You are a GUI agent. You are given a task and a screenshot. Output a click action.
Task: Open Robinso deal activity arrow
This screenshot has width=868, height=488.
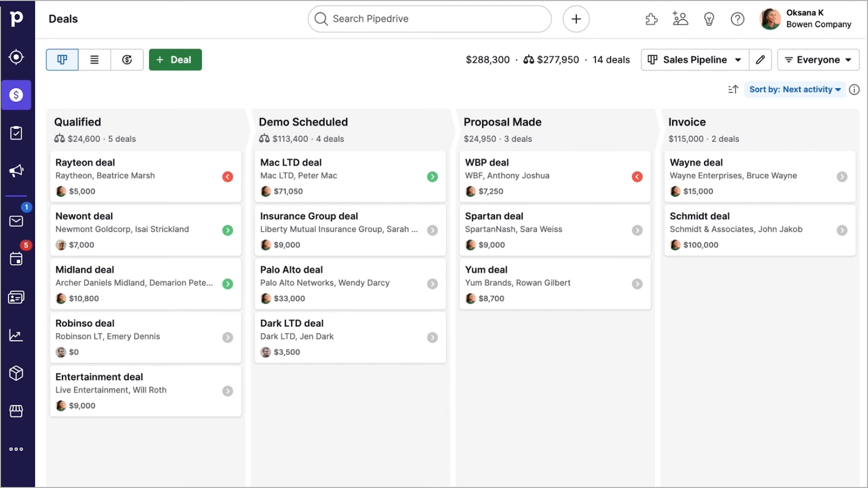[x=228, y=338]
